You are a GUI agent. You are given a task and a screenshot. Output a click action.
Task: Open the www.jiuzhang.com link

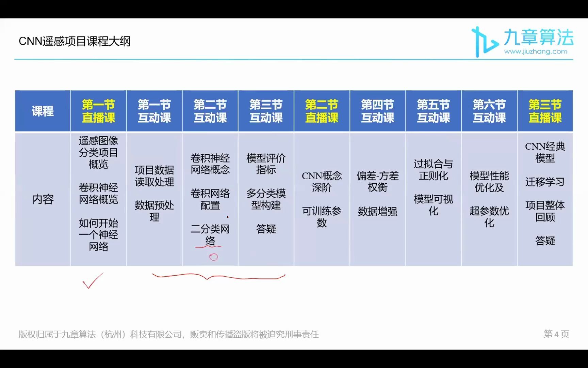pyautogui.click(x=536, y=51)
